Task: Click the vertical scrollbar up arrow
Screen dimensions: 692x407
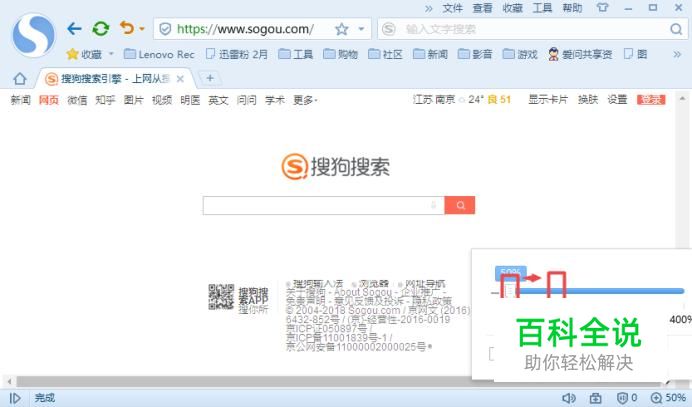Action: [x=682, y=98]
